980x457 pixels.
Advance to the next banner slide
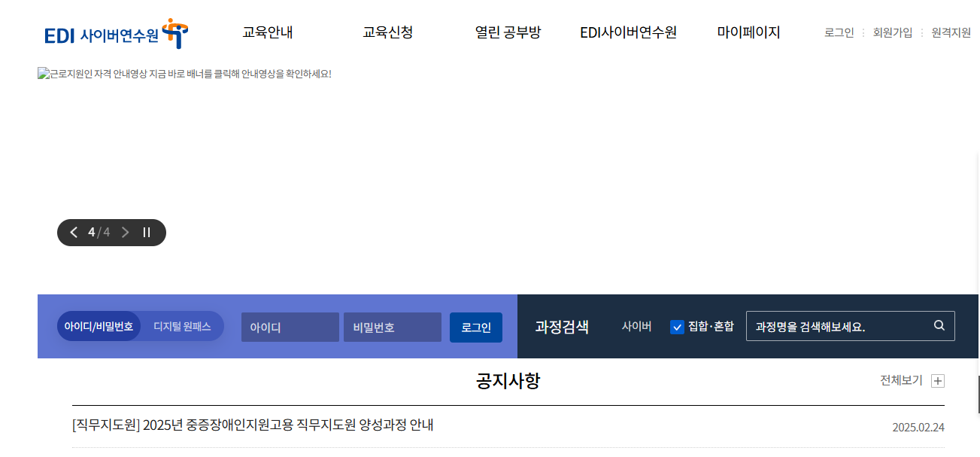point(125,232)
